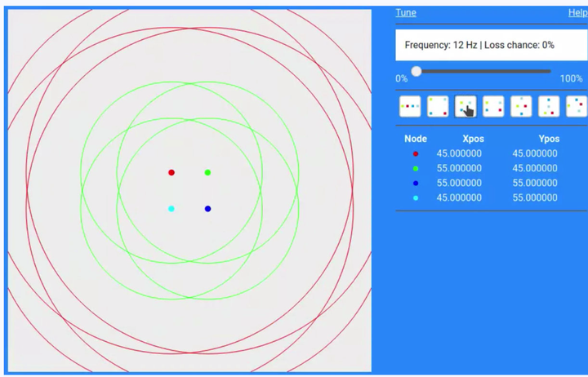Viewport: 588px width, 377px height.
Task: Click the 0% slider label
Action: 401,78
